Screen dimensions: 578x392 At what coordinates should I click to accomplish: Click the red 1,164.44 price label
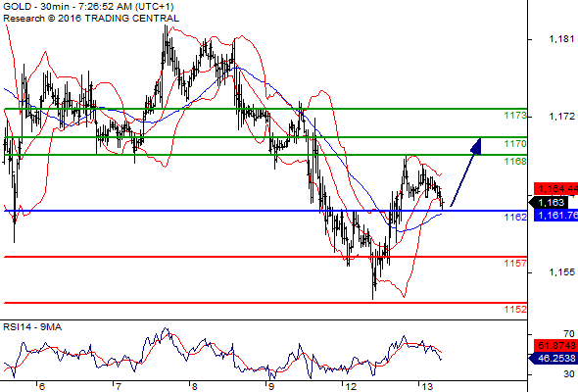click(x=555, y=189)
